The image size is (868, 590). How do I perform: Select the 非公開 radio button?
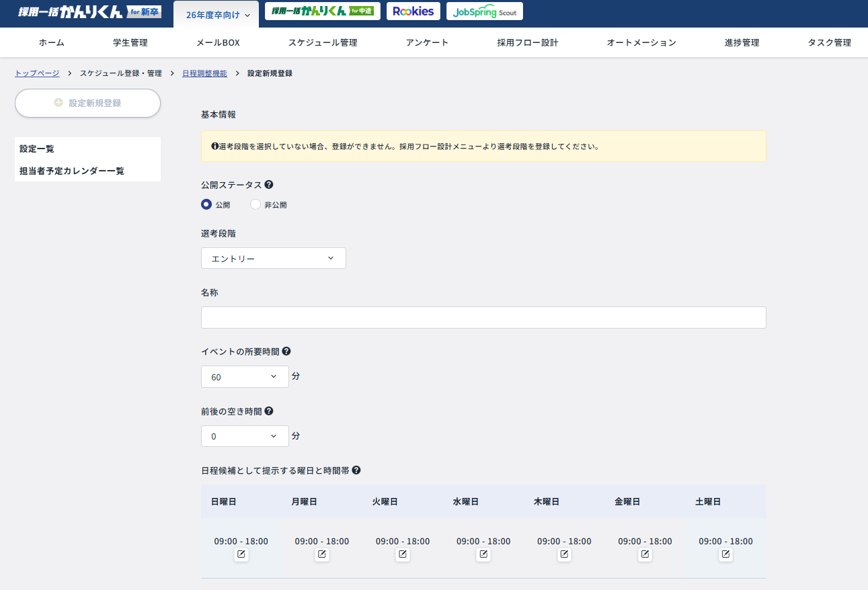[x=255, y=205]
